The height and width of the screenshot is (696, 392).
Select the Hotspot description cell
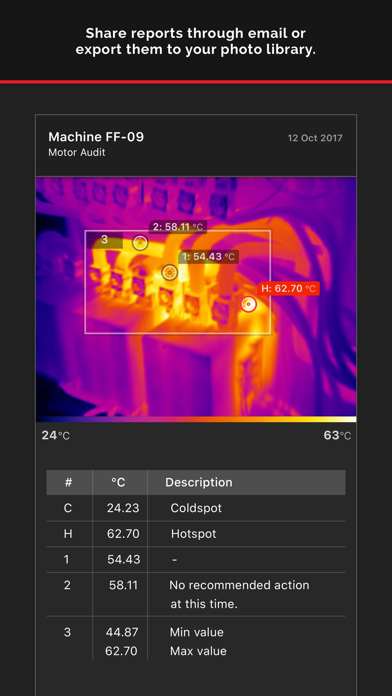(194, 534)
